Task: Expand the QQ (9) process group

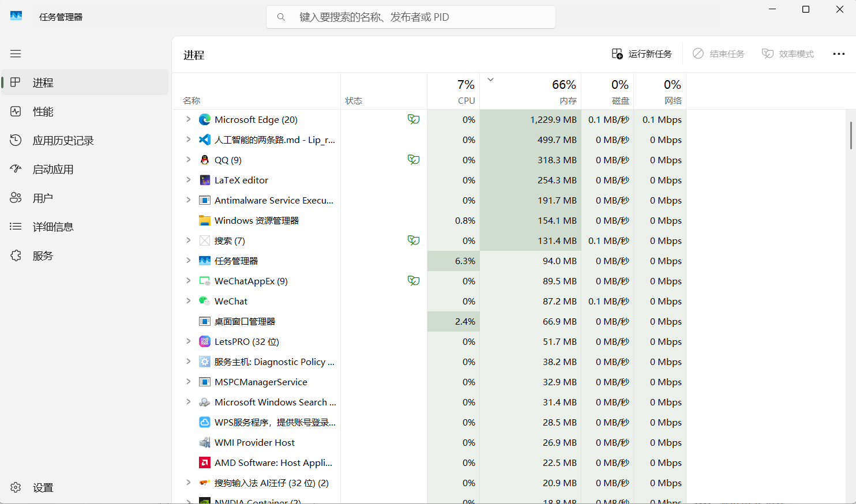Action: [x=188, y=160]
